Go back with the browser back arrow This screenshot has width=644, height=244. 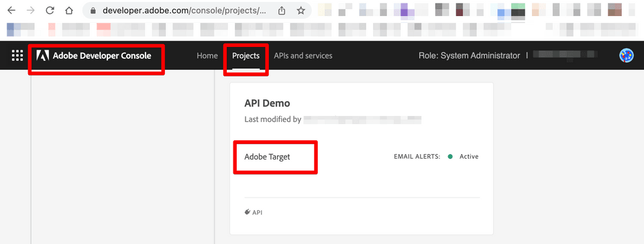click(x=11, y=11)
